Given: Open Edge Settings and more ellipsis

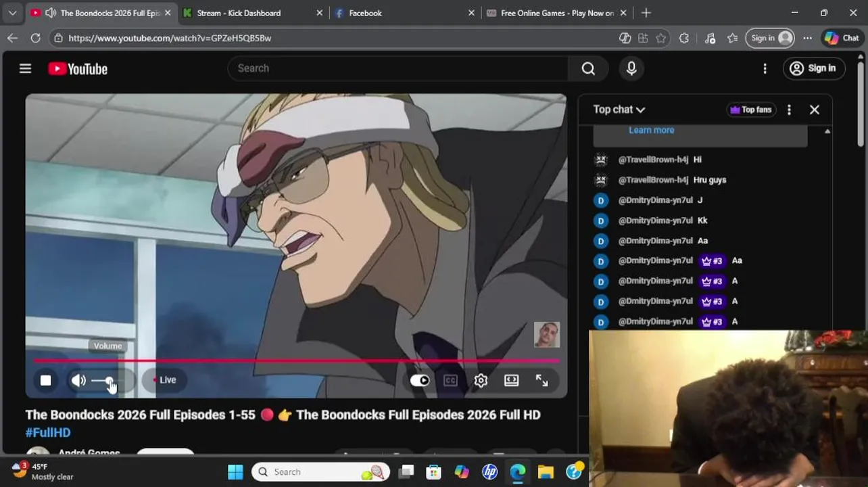Looking at the screenshot, I should click(807, 38).
